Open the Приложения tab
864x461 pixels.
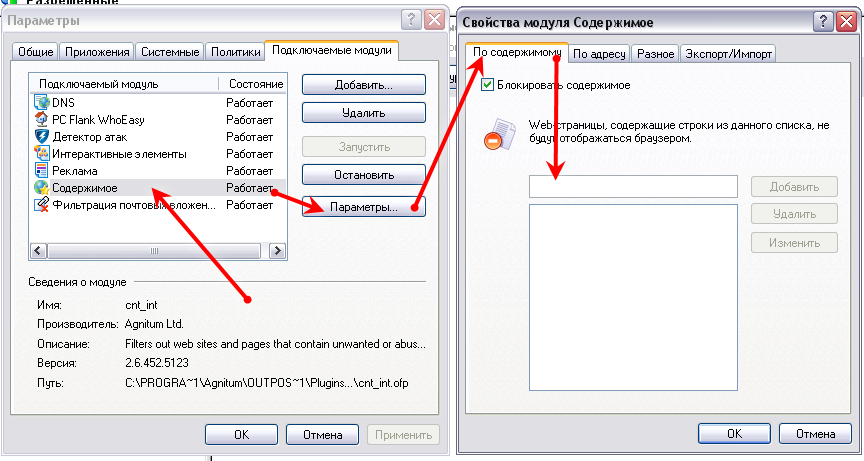(97, 52)
